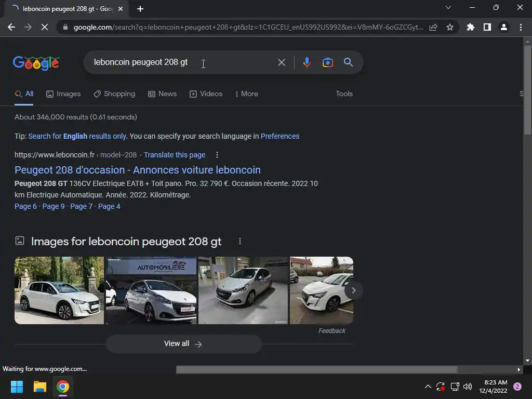Viewport: 532px width, 399px height.
Task: Search by image with camera icon
Action: point(327,62)
